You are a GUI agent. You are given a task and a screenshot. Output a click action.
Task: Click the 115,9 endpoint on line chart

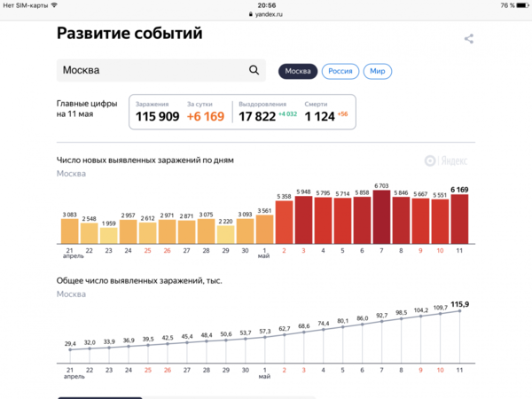pos(459,311)
